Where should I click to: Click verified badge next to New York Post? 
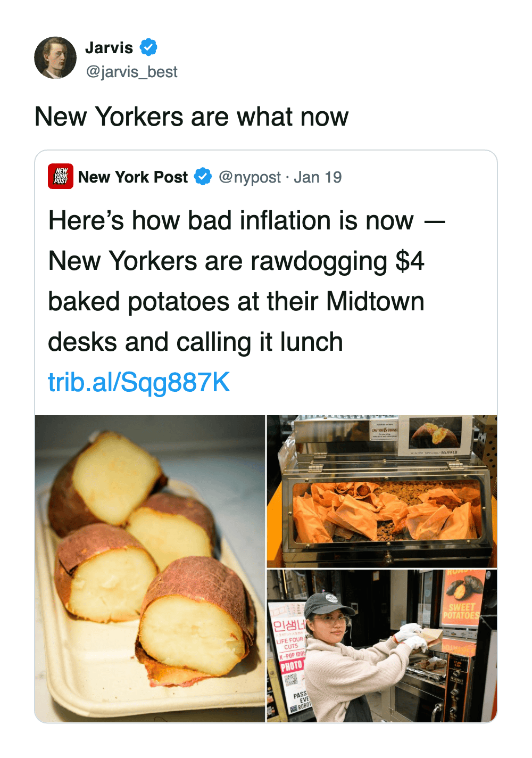point(203,177)
